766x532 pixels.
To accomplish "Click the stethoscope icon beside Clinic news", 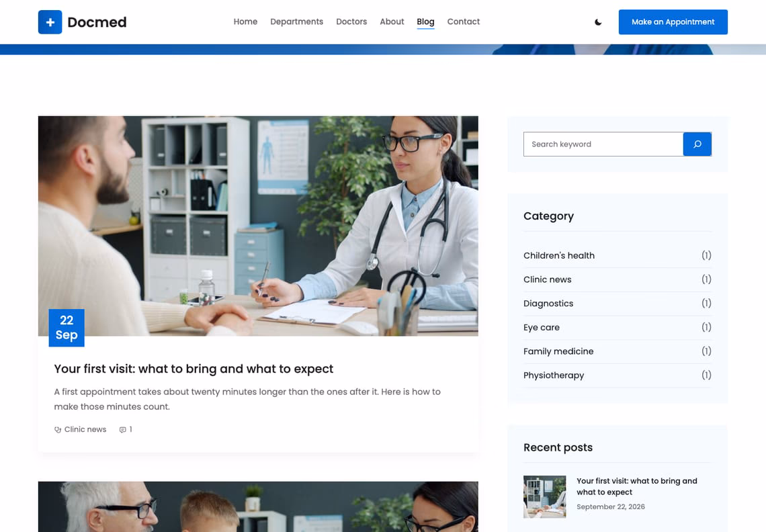I will coord(58,429).
